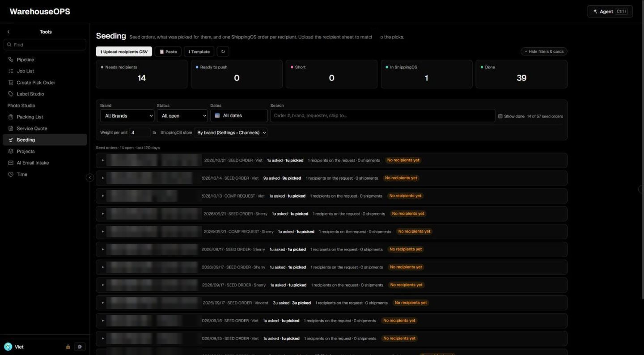Download the Template
Screen dimensions: 644x355
point(199,51)
